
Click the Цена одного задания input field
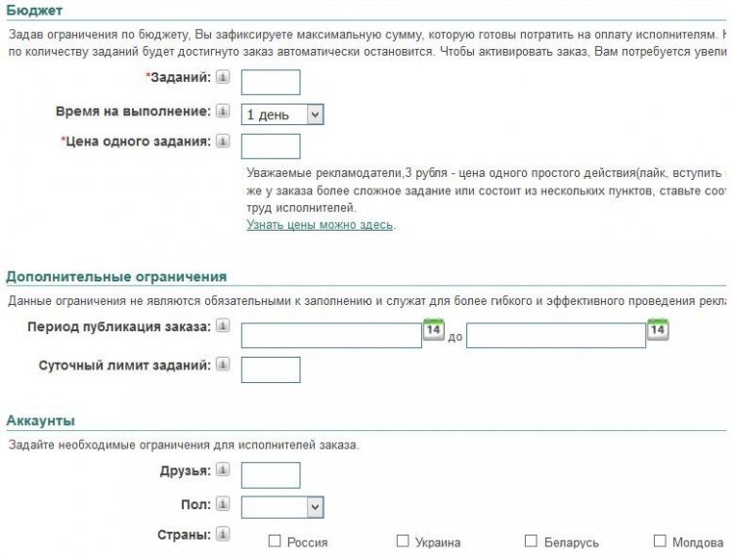pos(271,147)
